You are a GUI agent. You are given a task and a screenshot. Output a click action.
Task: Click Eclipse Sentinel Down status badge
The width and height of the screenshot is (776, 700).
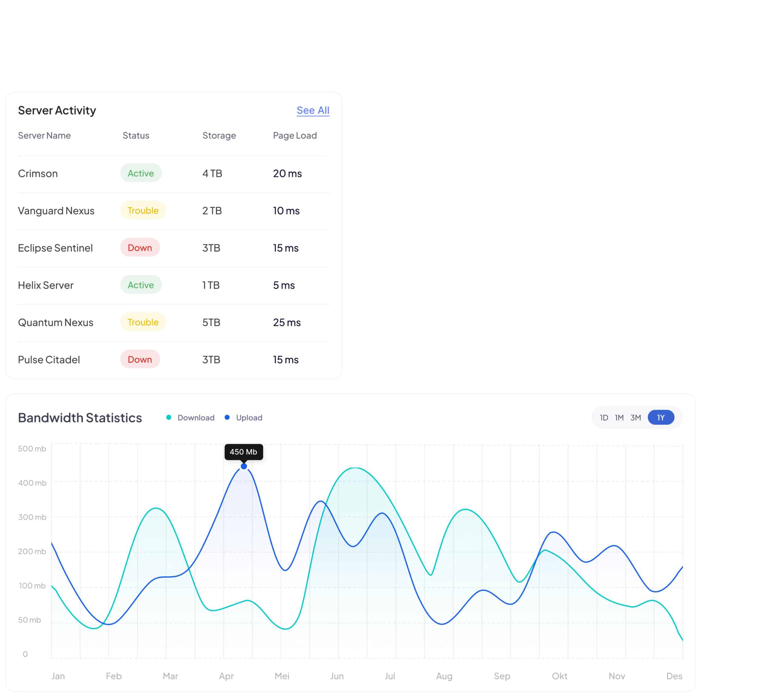coord(140,248)
